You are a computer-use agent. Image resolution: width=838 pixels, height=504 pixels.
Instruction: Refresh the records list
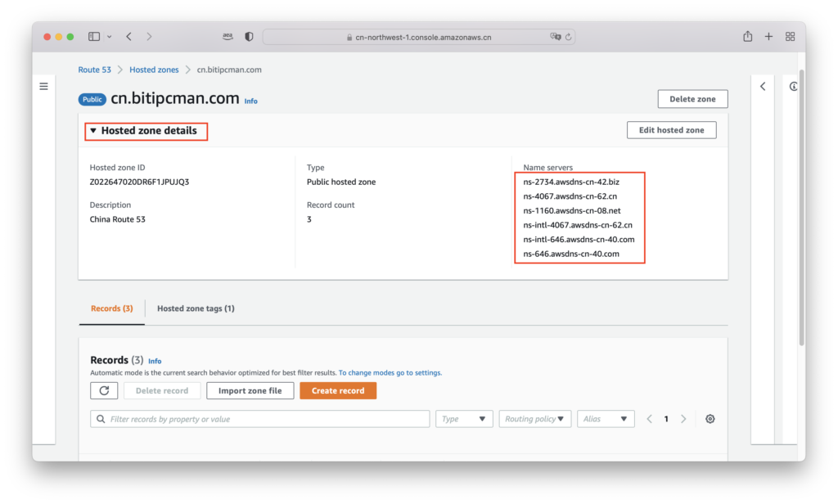pos(104,390)
